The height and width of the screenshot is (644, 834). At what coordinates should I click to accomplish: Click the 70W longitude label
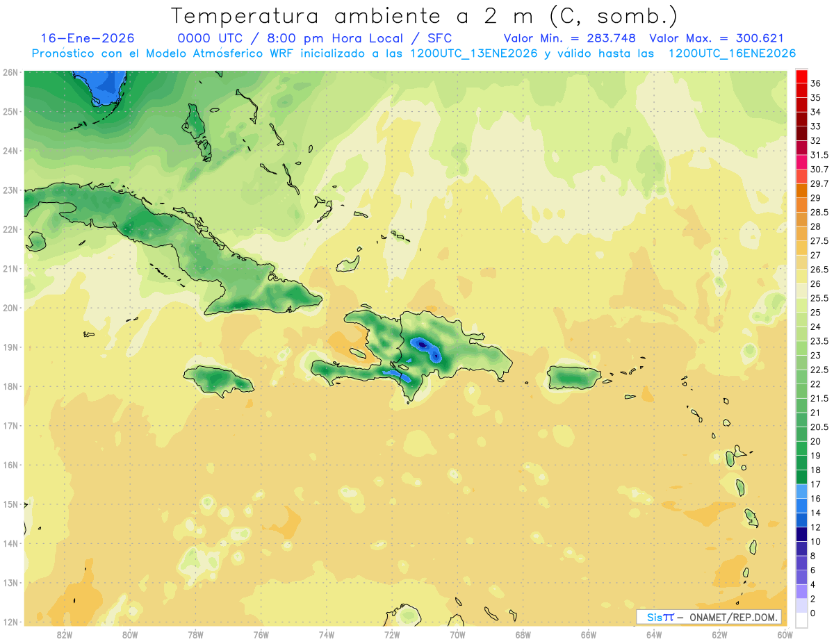point(457,635)
